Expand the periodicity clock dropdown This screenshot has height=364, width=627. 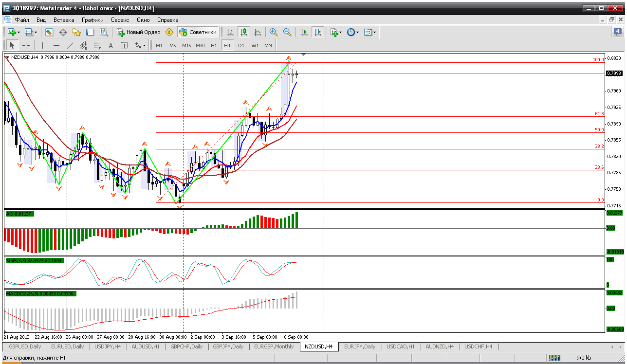(x=353, y=32)
